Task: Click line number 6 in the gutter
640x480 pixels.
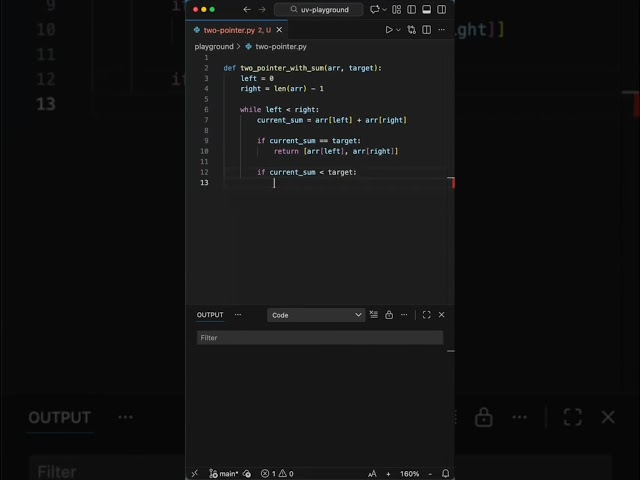Action: [x=206, y=109]
